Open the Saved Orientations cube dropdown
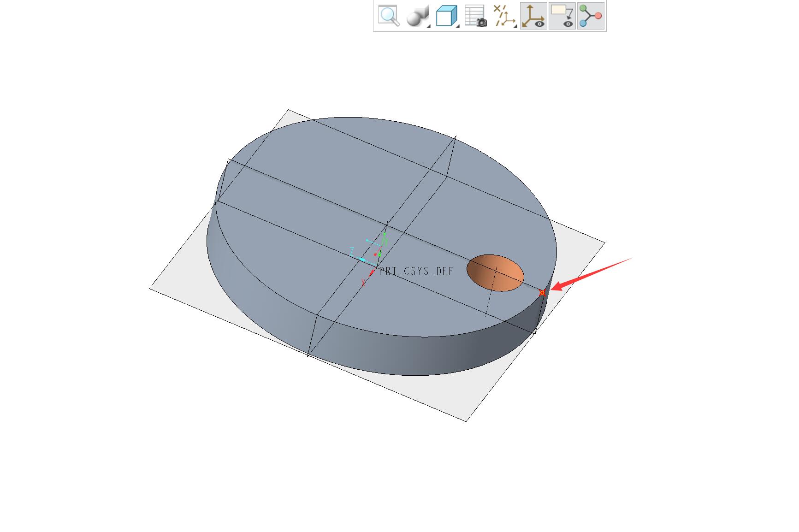 pyautogui.click(x=447, y=16)
